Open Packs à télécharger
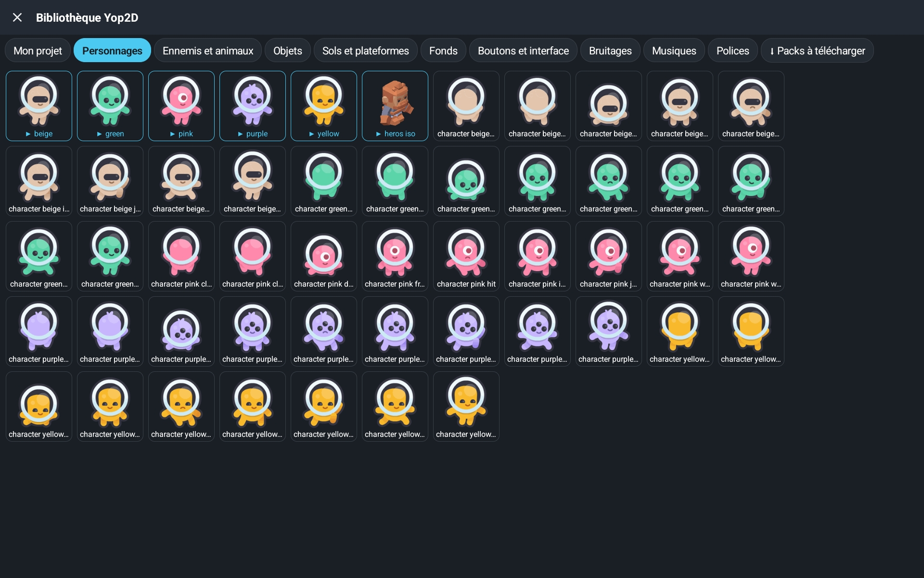924x578 pixels. (817, 51)
